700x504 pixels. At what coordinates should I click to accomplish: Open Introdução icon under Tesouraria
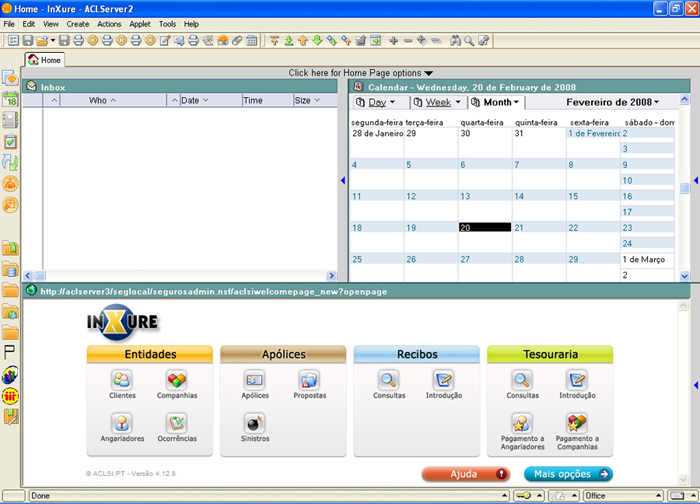pos(577,381)
